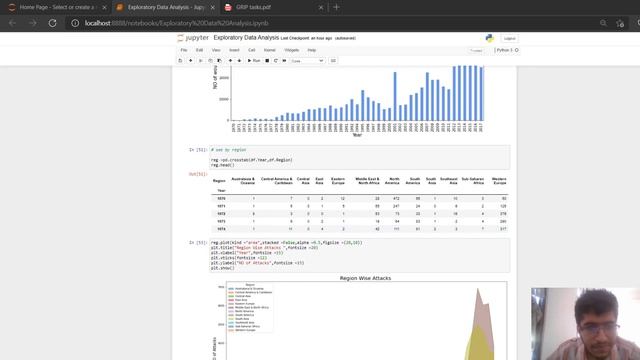Move the selected cell up

[x=230, y=60]
